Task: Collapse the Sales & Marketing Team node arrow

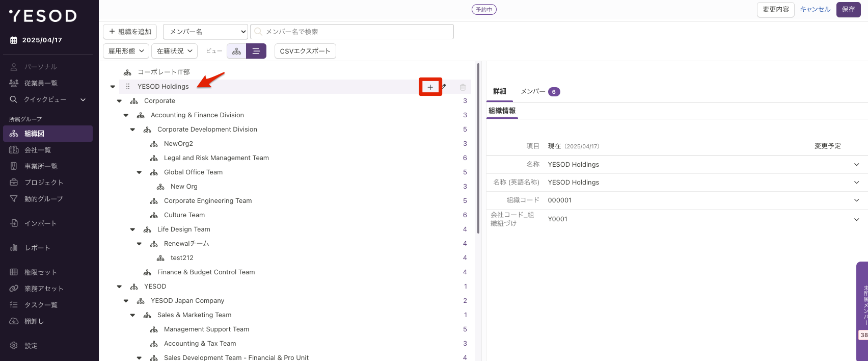Action: tap(132, 315)
